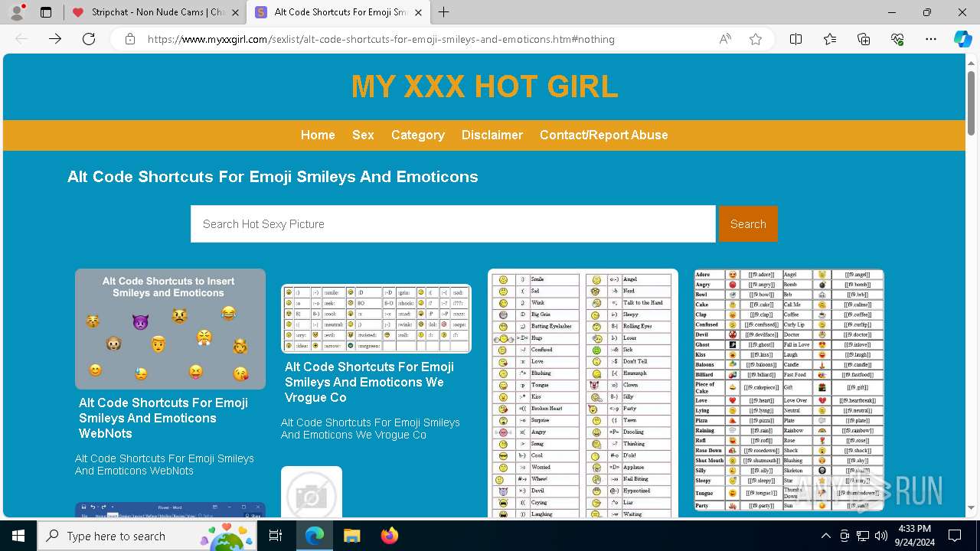
Task: Open the Category menu item
Action: tap(417, 135)
